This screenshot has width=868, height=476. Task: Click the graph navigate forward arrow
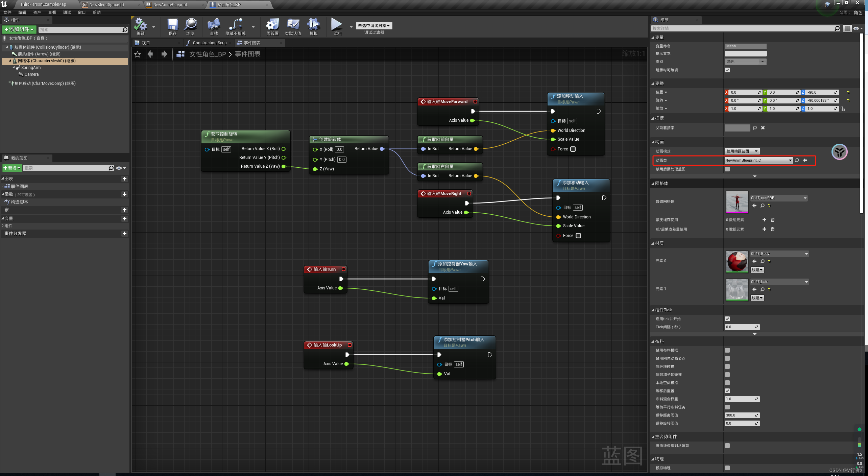(x=164, y=54)
